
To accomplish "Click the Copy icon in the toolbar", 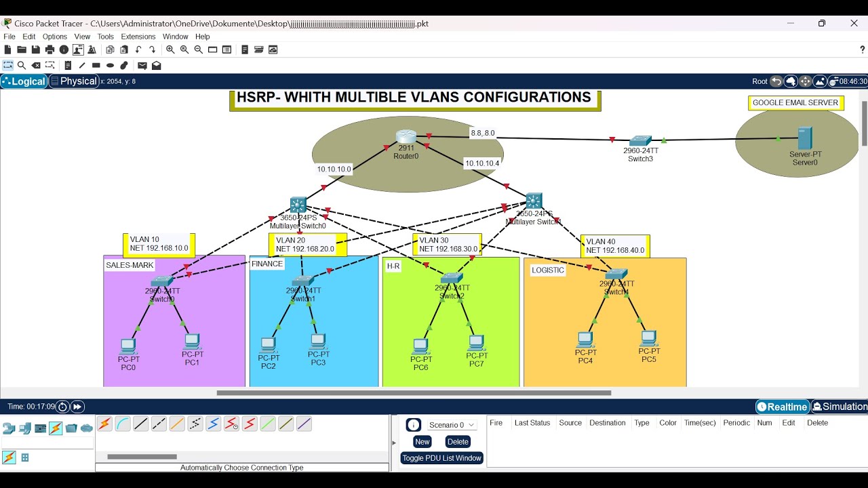I will [x=110, y=49].
